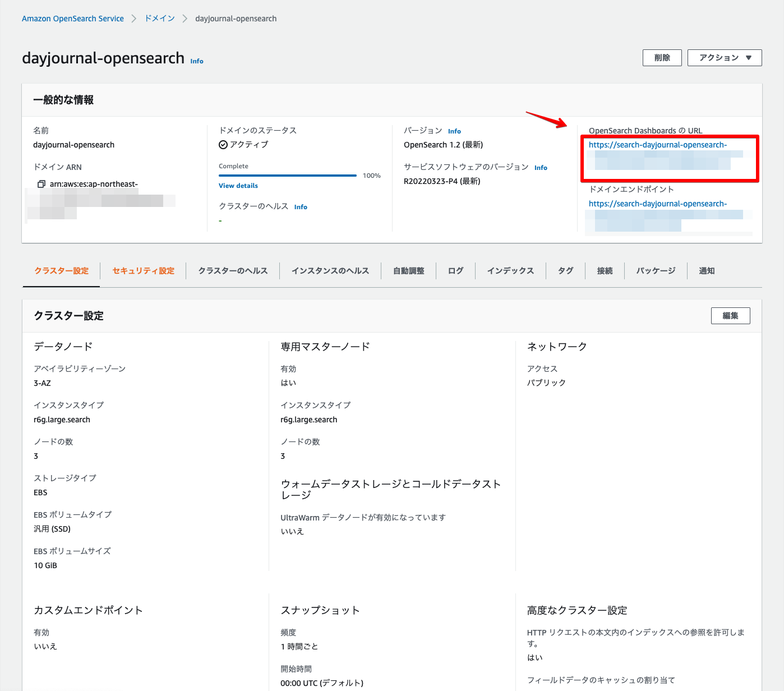
Task: Click the Info icon beside dayjournal-opensearch title
Action: (x=197, y=61)
